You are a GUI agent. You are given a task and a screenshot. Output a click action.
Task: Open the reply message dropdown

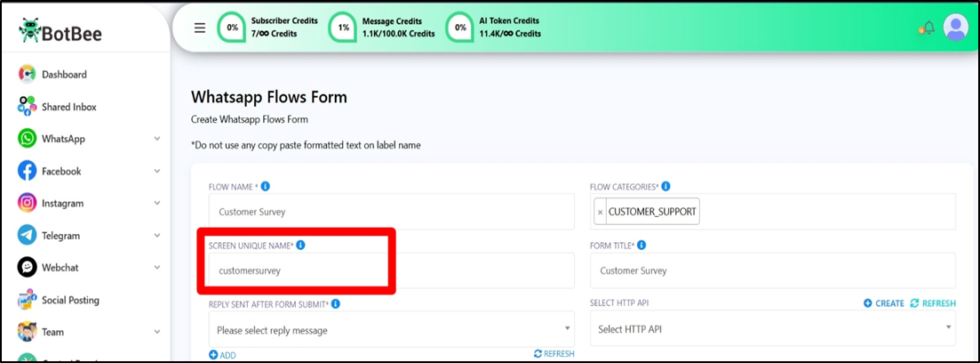coord(391,330)
